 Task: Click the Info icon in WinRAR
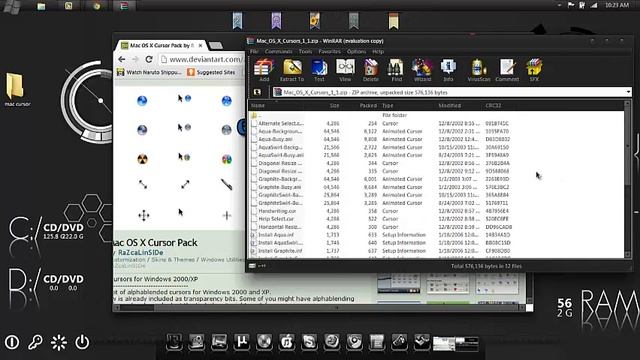tap(448, 70)
